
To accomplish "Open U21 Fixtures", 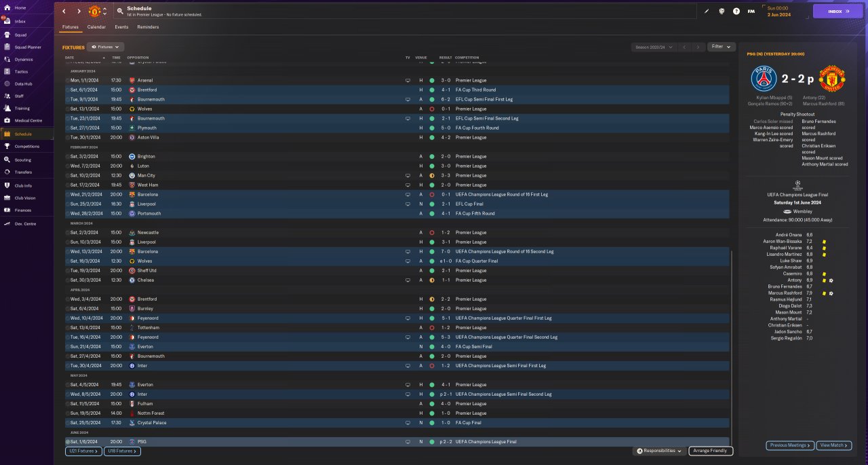I will click(83, 451).
